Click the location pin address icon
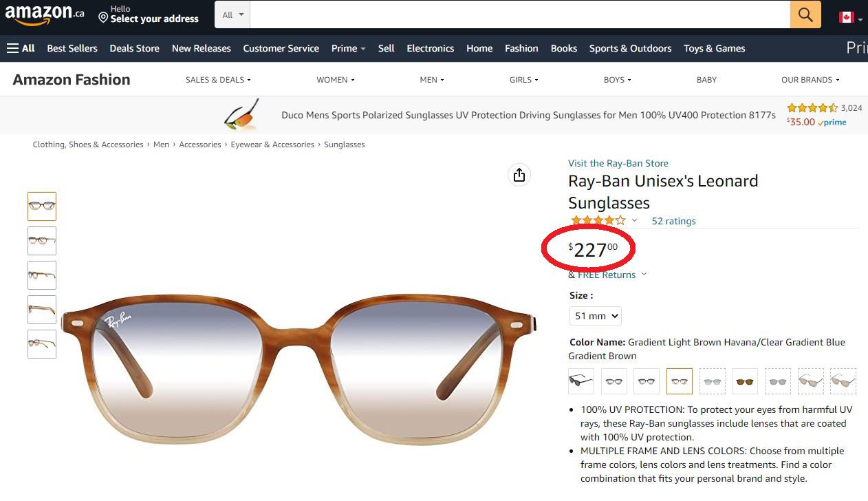Viewport: 868px width, 501px height. 103,17
